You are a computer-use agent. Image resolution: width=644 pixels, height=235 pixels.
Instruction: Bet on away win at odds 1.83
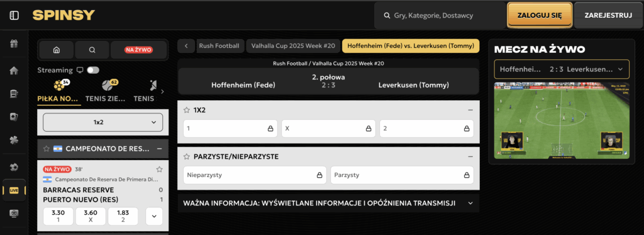123,216
